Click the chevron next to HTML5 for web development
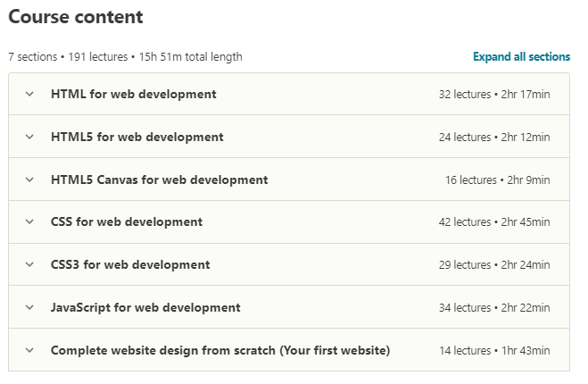The height and width of the screenshot is (384, 588). coord(29,137)
